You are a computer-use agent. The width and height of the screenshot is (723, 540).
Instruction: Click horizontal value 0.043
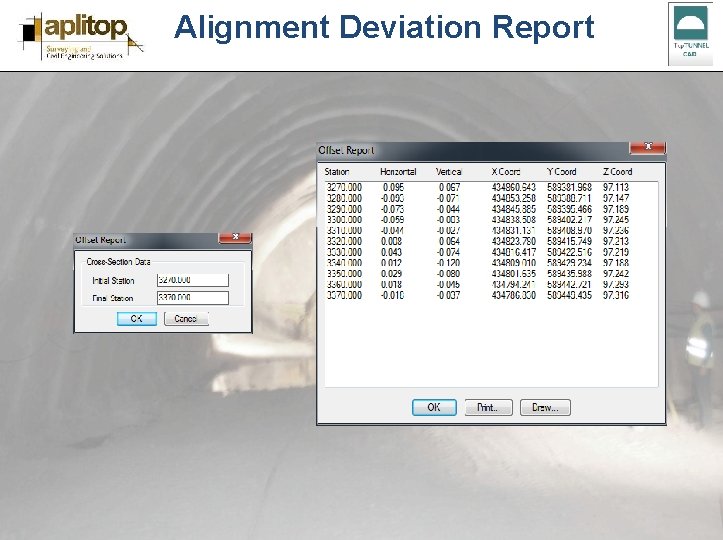391,252
